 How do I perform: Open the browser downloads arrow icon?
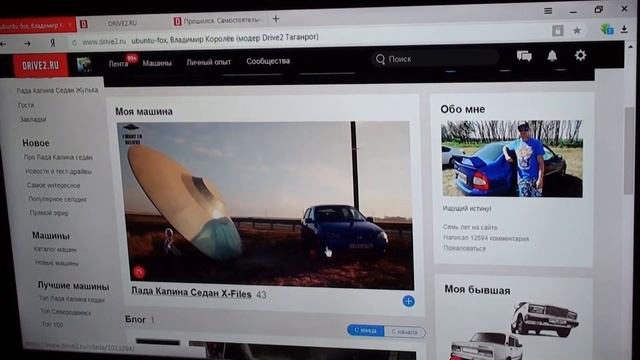[624, 29]
